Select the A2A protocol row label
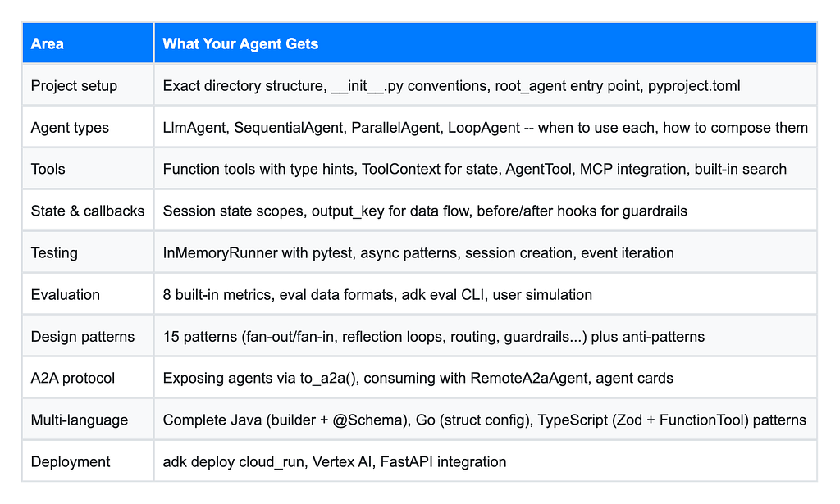Image resolution: width=840 pixels, height=504 pixels. pyautogui.click(x=73, y=379)
